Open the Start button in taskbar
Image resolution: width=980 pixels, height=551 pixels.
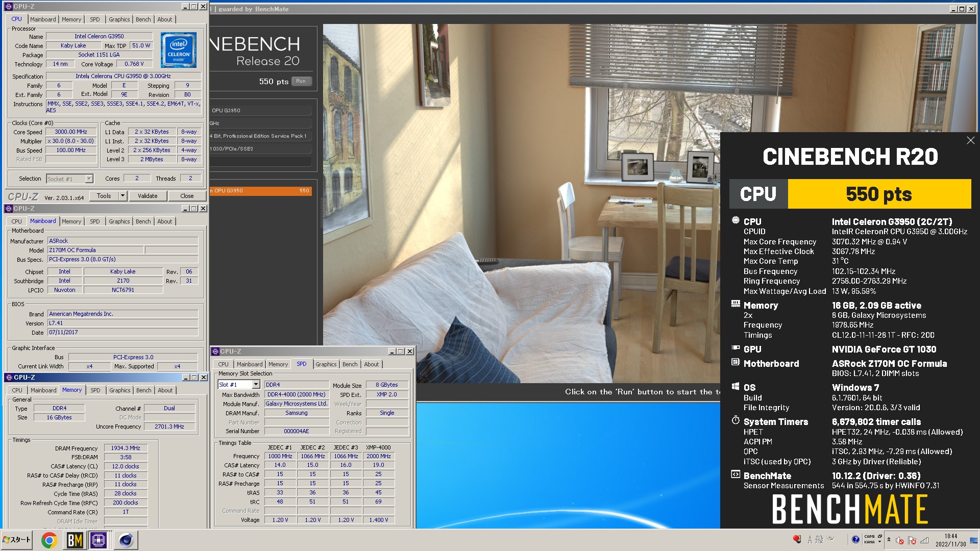pos(17,540)
